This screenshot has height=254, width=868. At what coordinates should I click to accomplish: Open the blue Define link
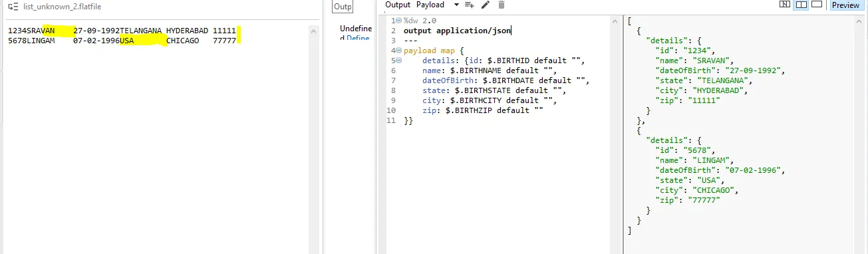pyautogui.click(x=358, y=39)
